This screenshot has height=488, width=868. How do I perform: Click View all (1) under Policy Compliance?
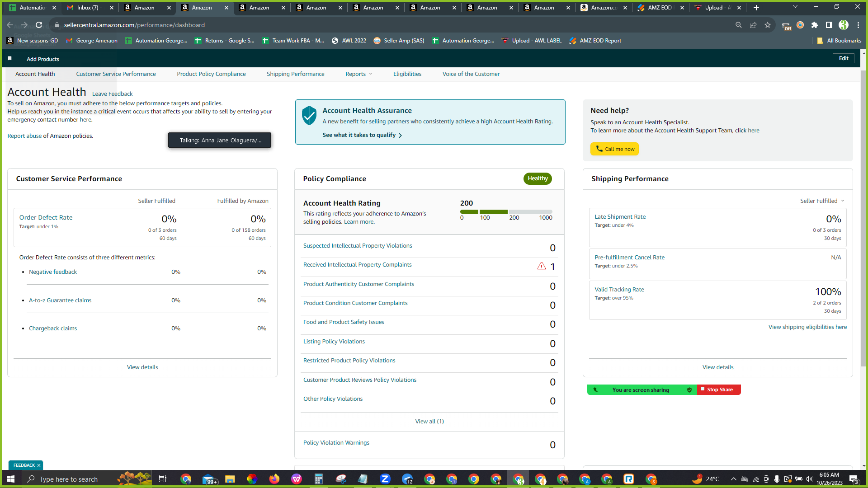coord(429,422)
